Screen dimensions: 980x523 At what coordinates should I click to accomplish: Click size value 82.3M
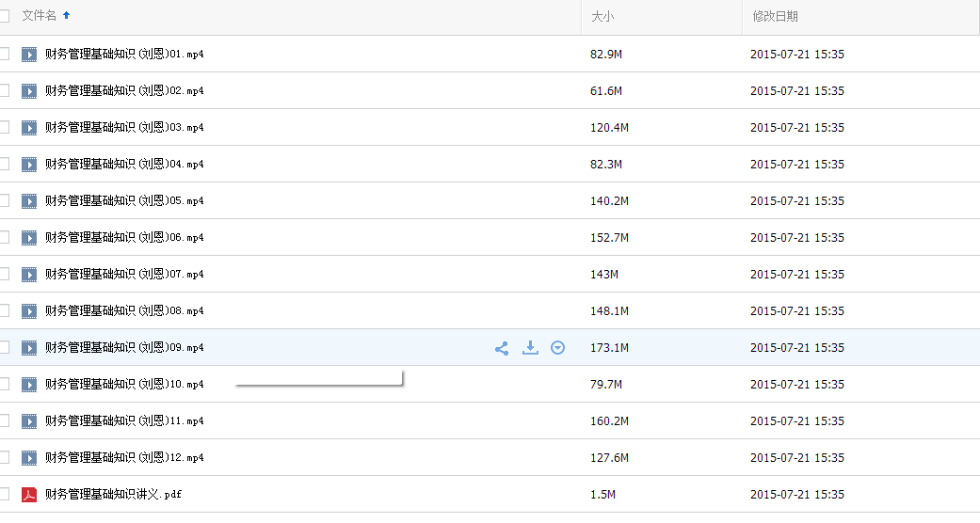pyautogui.click(x=606, y=165)
